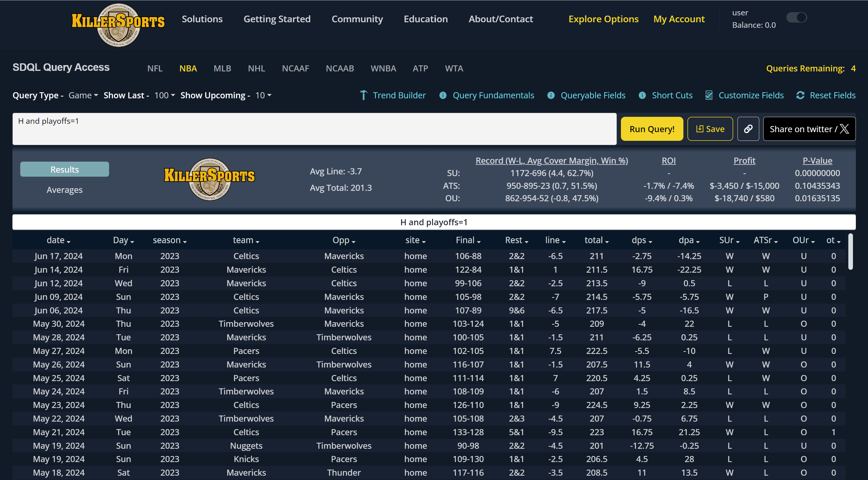Copy the query link with chain icon
This screenshot has height=480, width=868.
pyautogui.click(x=748, y=129)
